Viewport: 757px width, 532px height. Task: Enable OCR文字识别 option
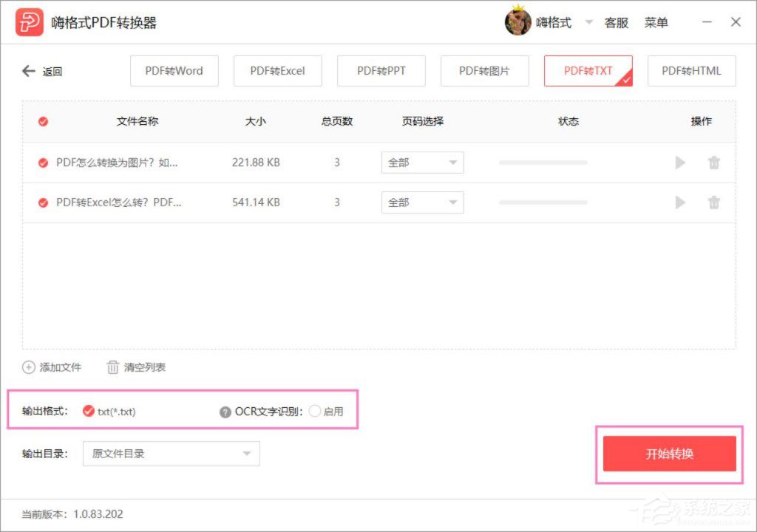pyautogui.click(x=314, y=412)
